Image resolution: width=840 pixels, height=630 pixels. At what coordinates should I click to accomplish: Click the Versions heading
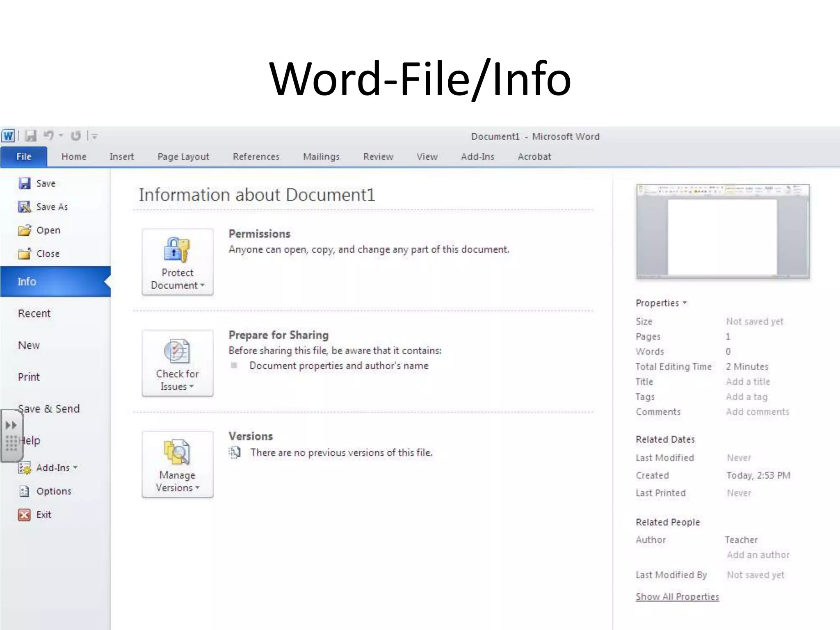(251, 436)
